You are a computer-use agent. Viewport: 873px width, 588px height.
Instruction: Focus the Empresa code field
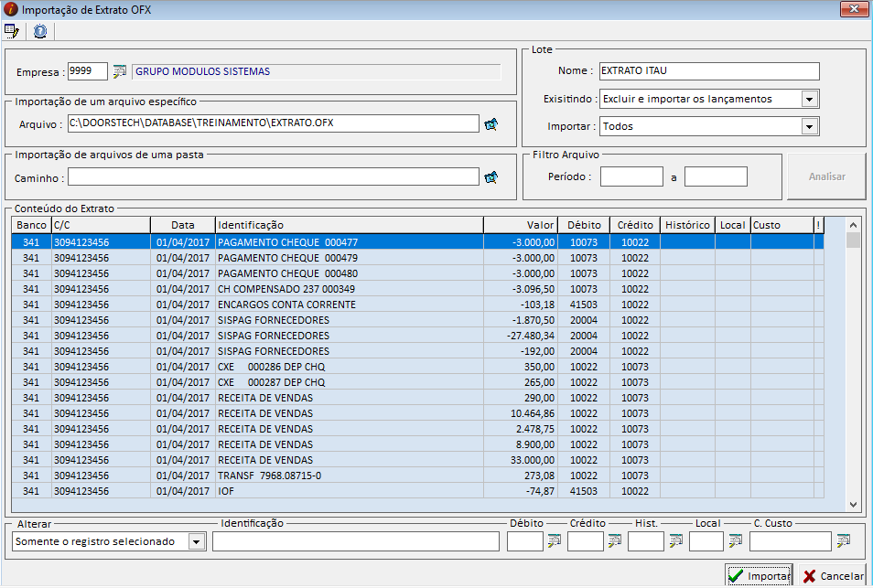coord(88,71)
